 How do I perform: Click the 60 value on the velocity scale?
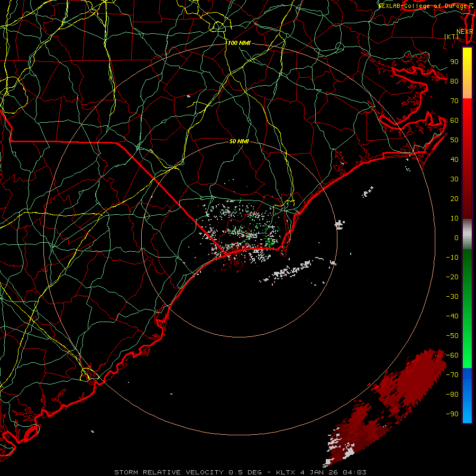tap(454, 120)
